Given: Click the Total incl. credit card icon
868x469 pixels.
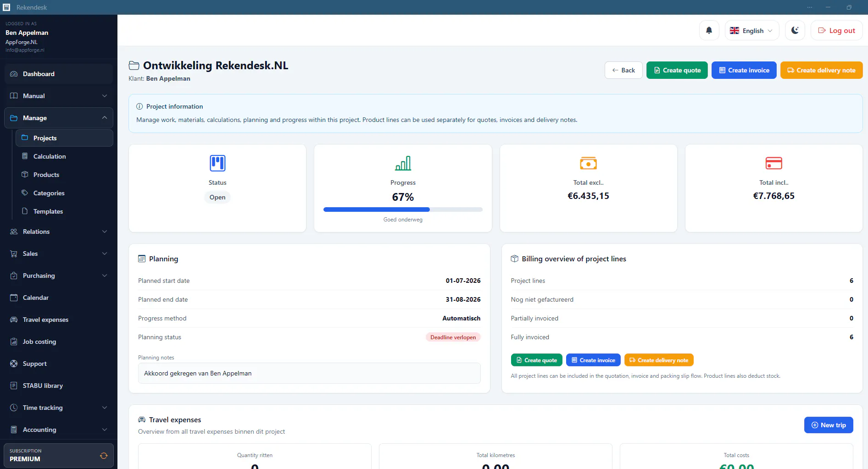Looking at the screenshot, I should (773, 163).
